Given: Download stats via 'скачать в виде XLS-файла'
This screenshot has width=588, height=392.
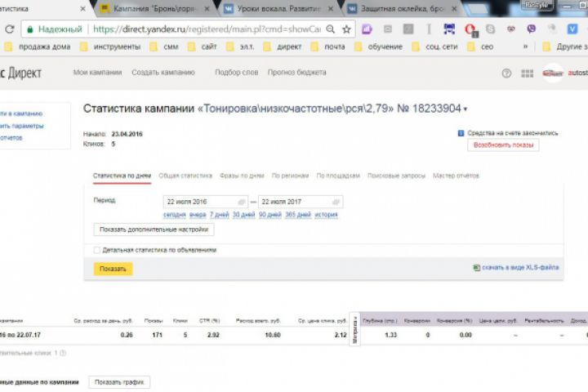Looking at the screenshot, I should tap(520, 268).
